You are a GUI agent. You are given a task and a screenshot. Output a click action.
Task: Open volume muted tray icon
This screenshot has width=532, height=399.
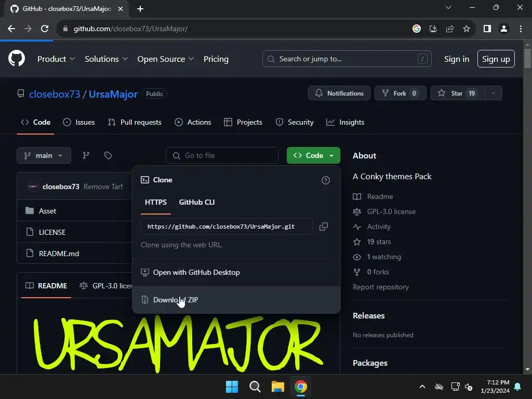click(469, 387)
